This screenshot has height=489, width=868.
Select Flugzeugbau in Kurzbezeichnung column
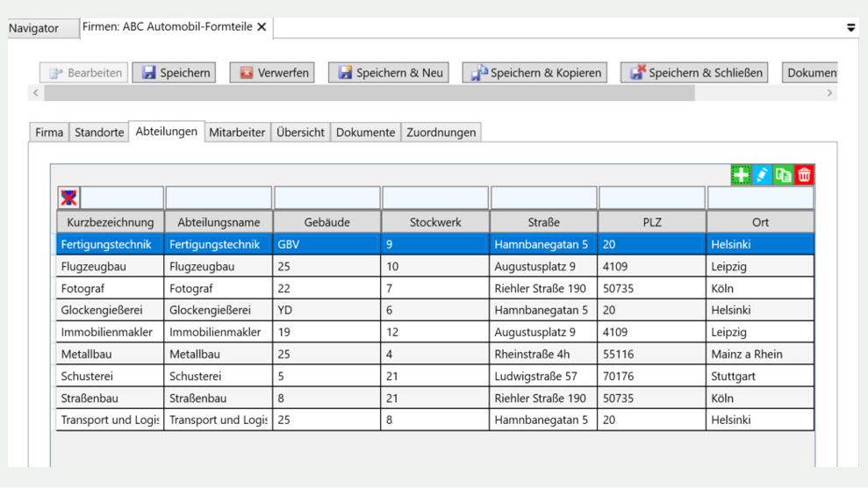click(x=111, y=266)
